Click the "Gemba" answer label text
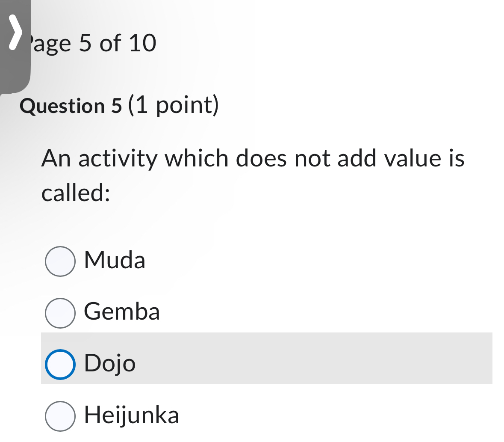The width and height of the screenshot is (504, 442). point(122,312)
